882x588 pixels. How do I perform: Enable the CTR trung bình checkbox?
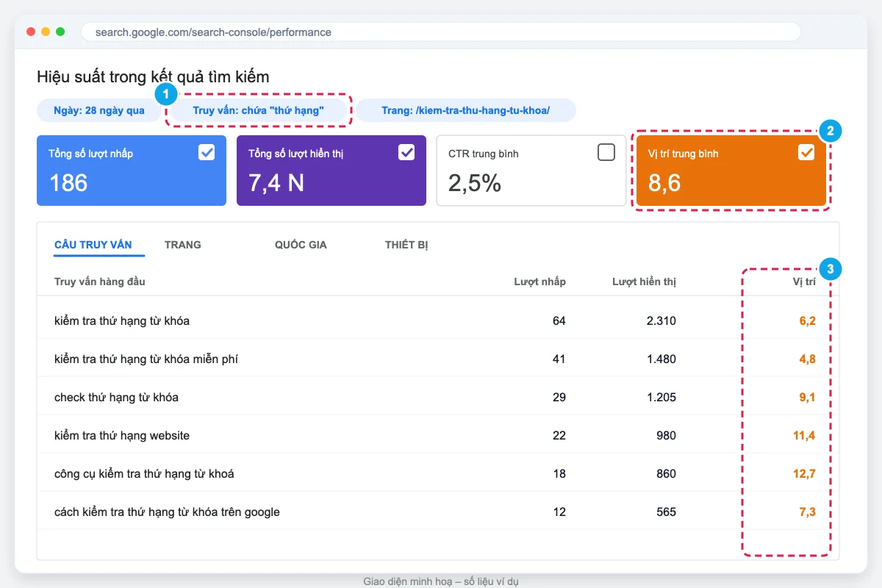pos(606,152)
